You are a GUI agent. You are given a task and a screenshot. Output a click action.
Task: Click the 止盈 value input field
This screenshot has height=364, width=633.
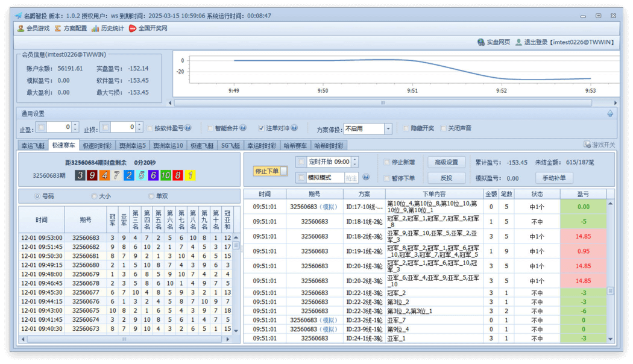(59, 127)
